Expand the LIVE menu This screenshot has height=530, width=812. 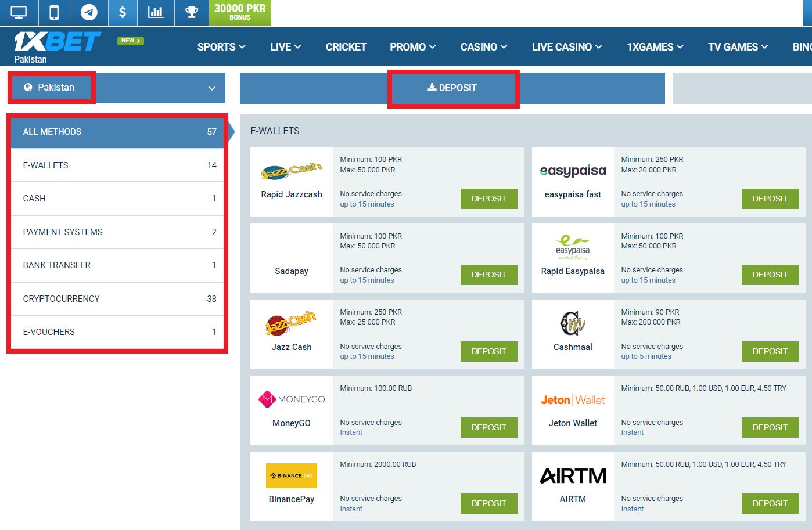(285, 47)
